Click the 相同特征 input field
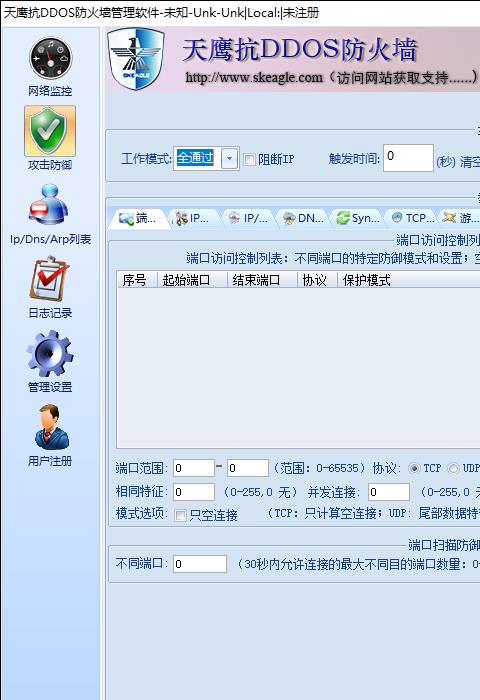 coord(194,492)
